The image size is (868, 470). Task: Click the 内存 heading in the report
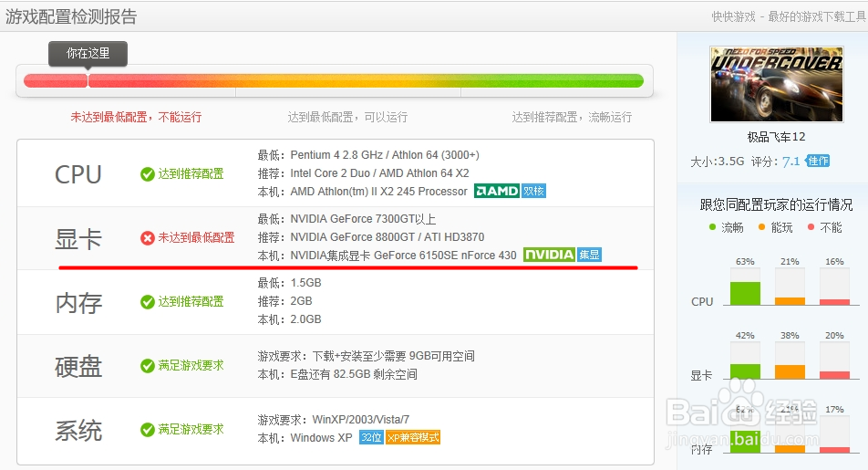[78, 303]
